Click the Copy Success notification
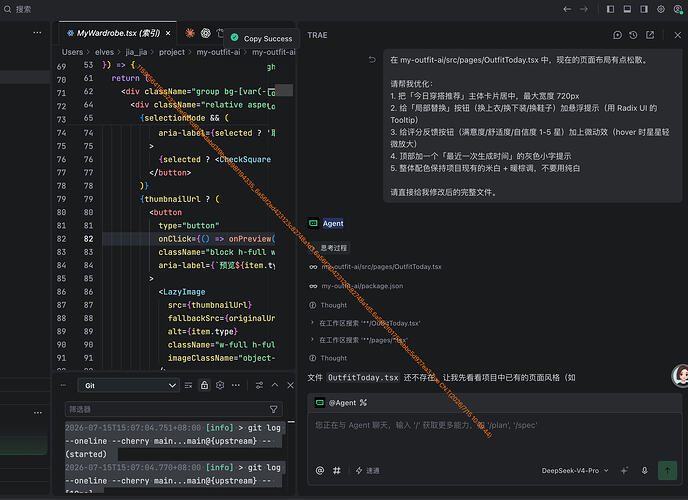 [x=262, y=39]
